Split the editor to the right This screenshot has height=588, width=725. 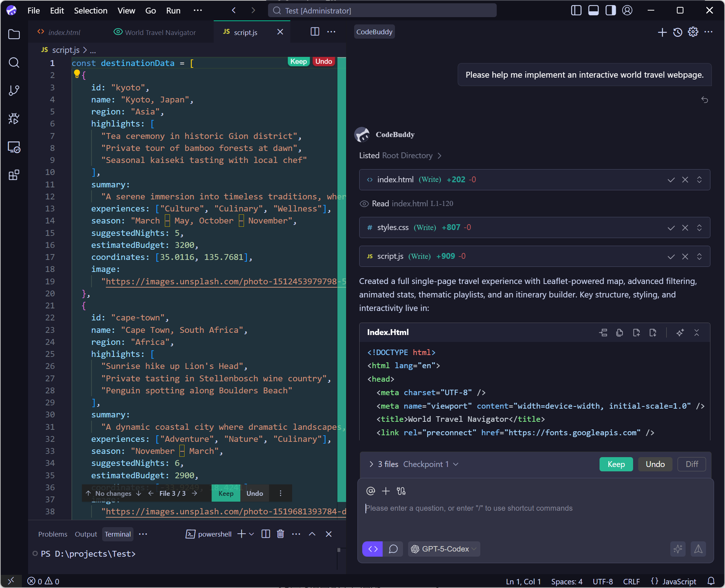[x=315, y=32]
